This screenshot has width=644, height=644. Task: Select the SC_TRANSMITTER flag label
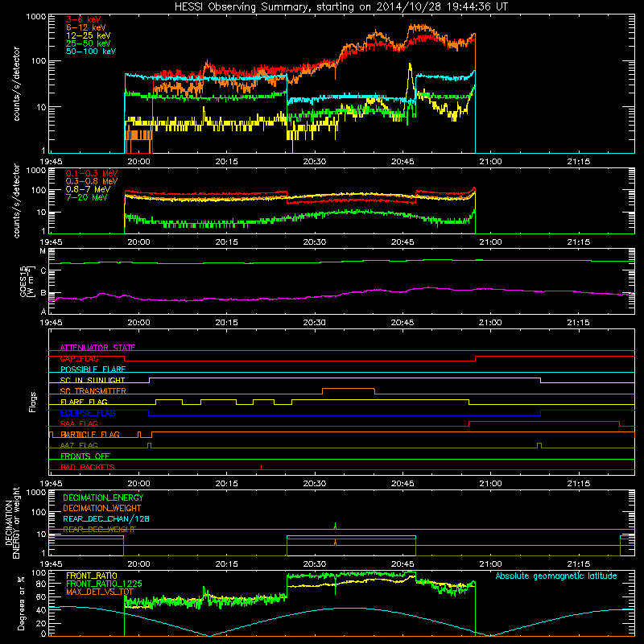pos(93,391)
